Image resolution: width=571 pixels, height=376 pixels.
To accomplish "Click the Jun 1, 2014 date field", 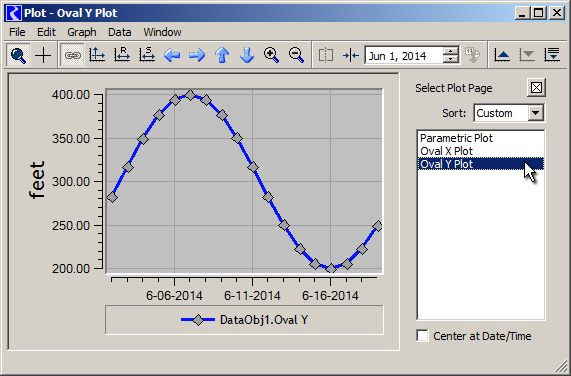I will point(404,56).
